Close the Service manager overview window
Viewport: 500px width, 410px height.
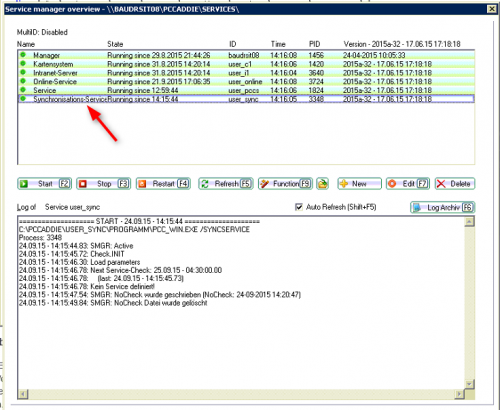pos(492,9)
